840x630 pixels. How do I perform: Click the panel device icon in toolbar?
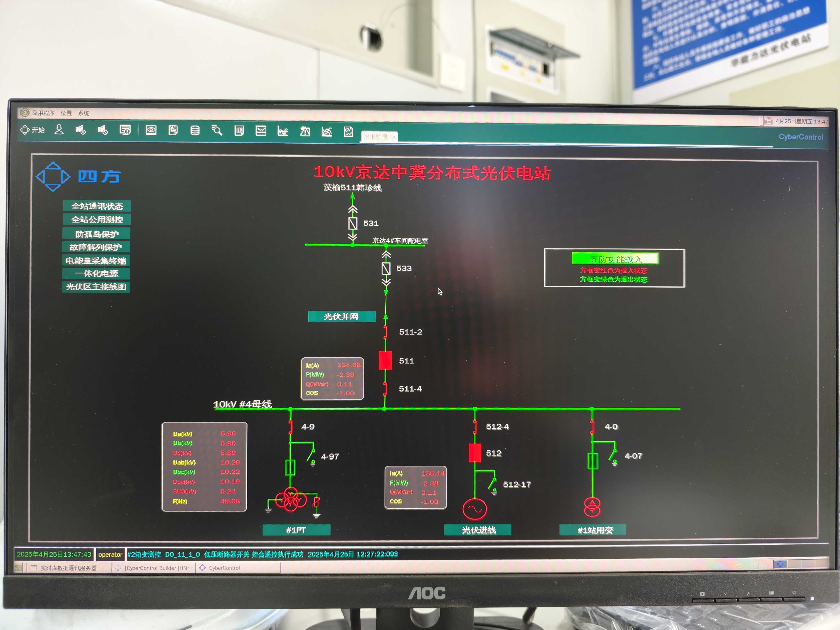(x=239, y=131)
